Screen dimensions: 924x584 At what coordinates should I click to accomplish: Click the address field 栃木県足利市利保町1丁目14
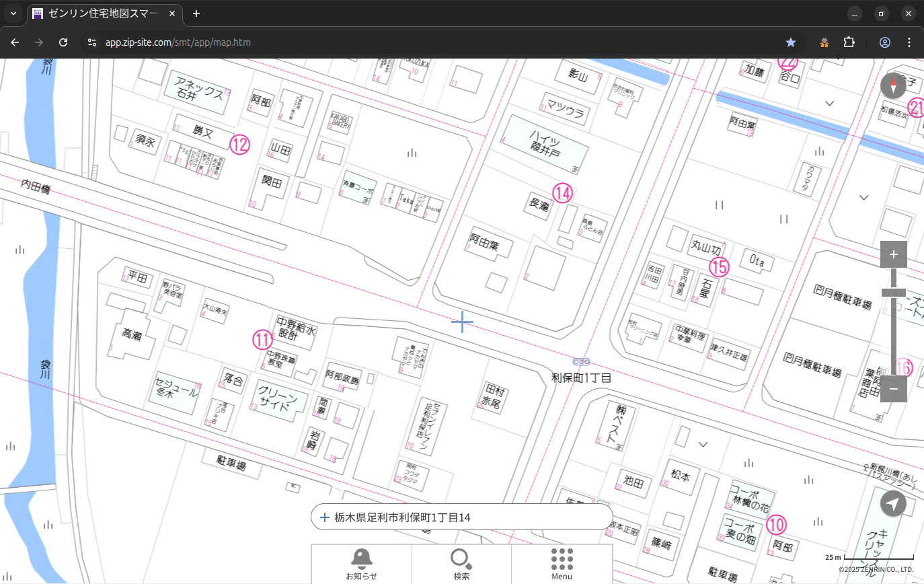(461, 517)
